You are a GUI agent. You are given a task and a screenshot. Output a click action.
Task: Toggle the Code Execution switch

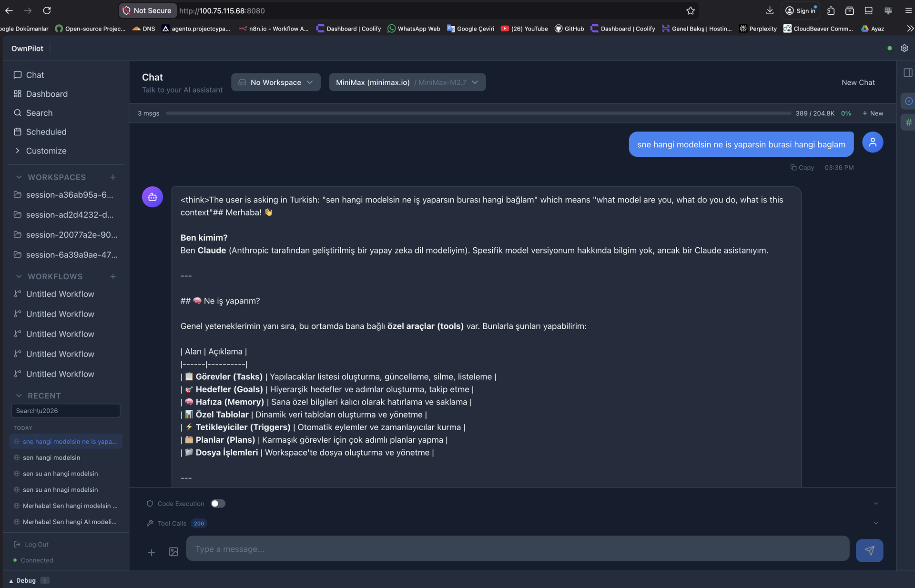point(218,504)
